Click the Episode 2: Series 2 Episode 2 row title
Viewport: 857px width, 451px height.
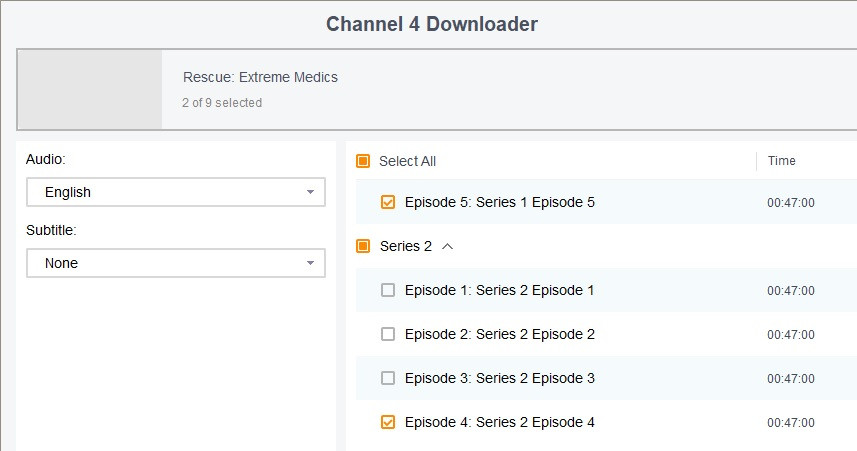tap(500, 334)
